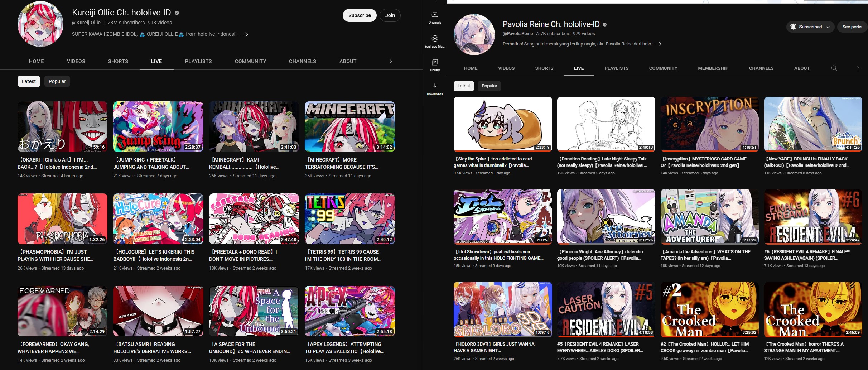868x370 pixels.
Task: Select the Latest filter on Kureiji Ollie channel
Action: tap(29, 81)
